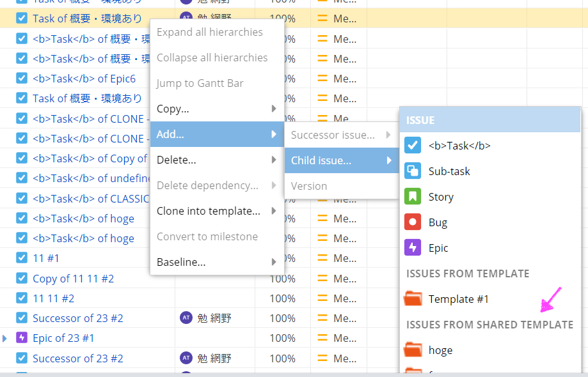Click the checkbox icon beside Copy of 11 11 #2

[x=22, y=279]
